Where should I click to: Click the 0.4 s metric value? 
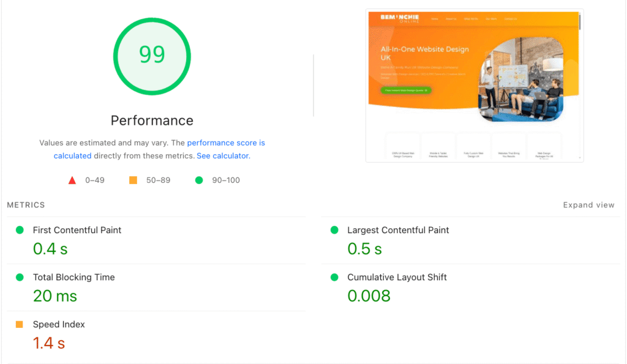click(x=50, y=249)
